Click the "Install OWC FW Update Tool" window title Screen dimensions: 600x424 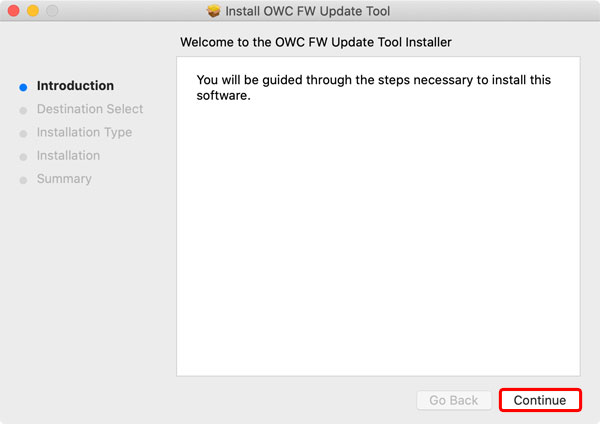(x=307, y=12)
